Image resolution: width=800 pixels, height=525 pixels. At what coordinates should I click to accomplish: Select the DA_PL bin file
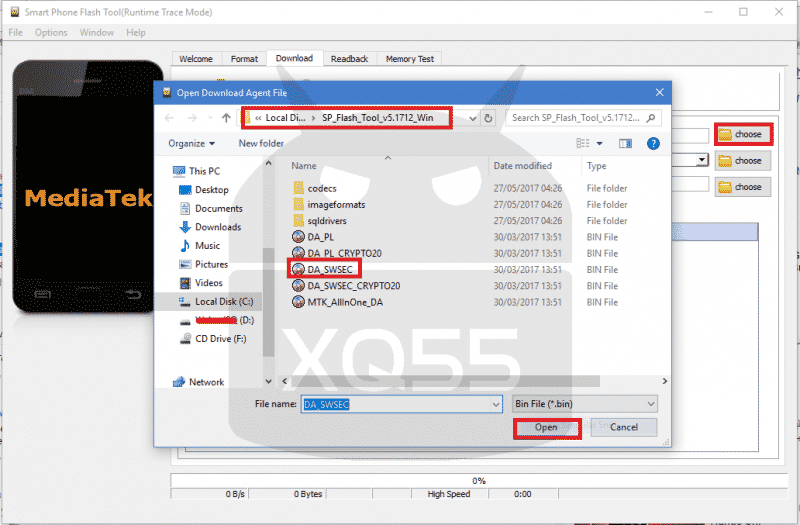(x=320, y=236)
